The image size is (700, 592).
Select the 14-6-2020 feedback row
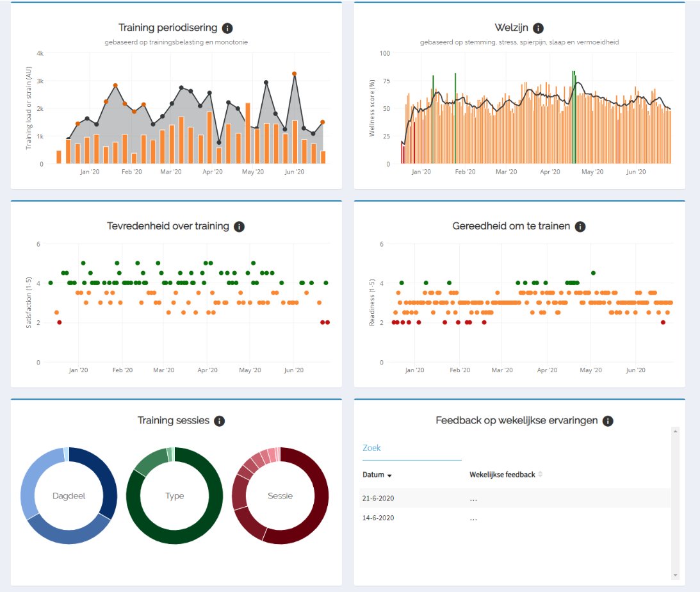[515, 518]
